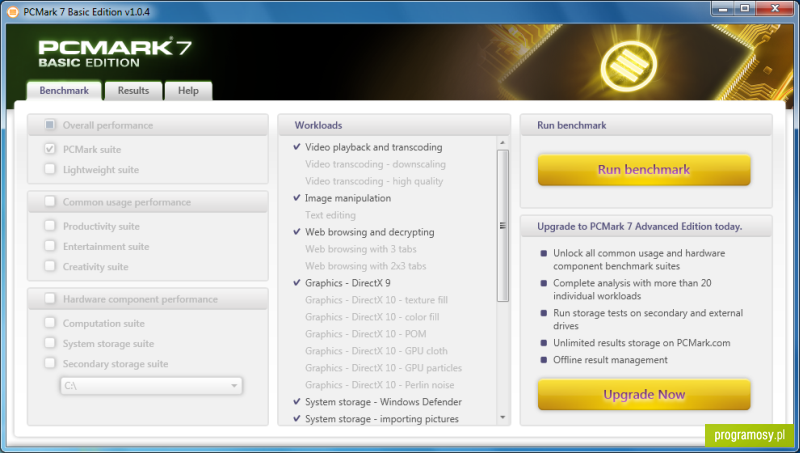Click the Upgrade Now button
The image size is (800, 453).
click(x=644, y=394)
